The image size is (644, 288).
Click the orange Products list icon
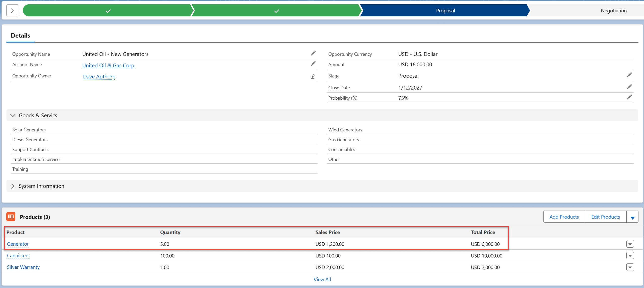coord(11,217)
